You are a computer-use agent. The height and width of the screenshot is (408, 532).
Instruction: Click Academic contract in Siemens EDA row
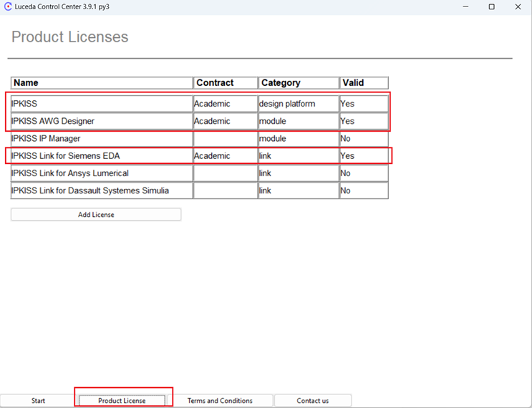coord(226,155)
